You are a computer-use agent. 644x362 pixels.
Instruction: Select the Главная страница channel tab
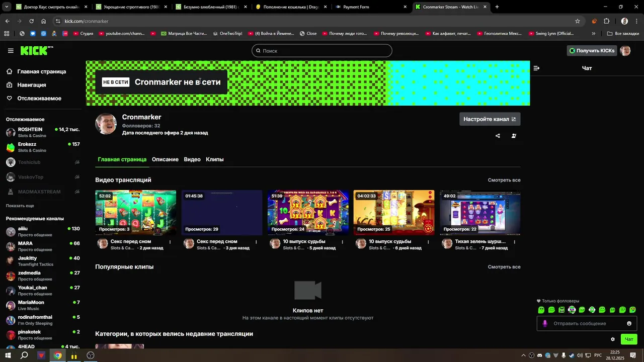pos(122,159)
